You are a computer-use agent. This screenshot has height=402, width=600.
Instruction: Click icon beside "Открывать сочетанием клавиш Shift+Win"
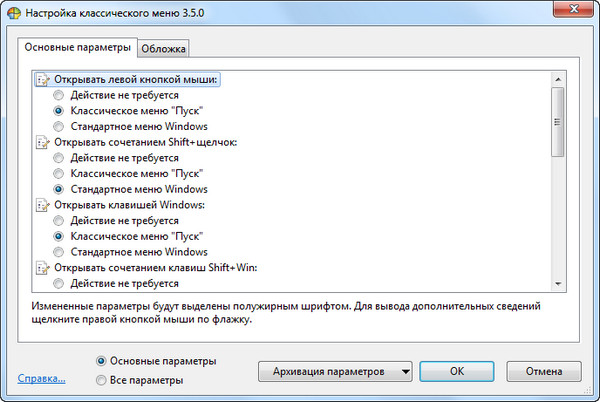tap(41, 267)
